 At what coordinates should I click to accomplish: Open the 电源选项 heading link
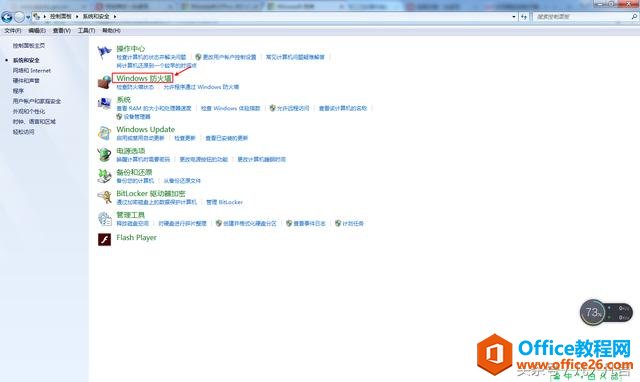pos(131,151)
